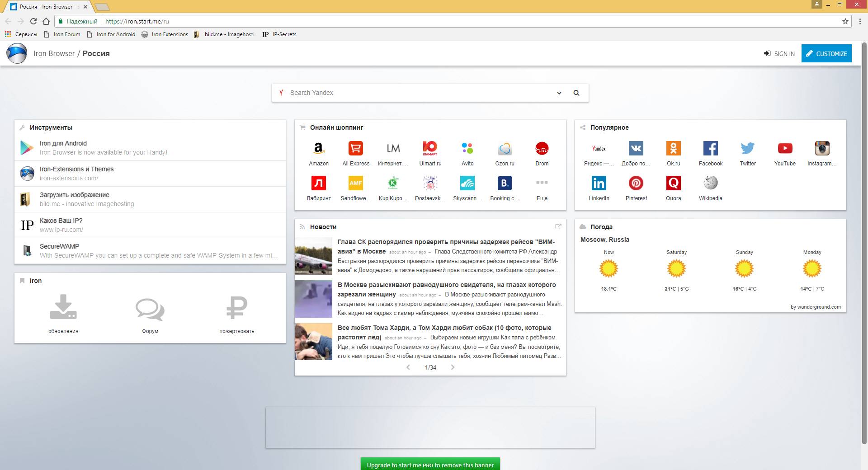
Task: Open the Dostaevsky shop icon
Action: point(430,183)
